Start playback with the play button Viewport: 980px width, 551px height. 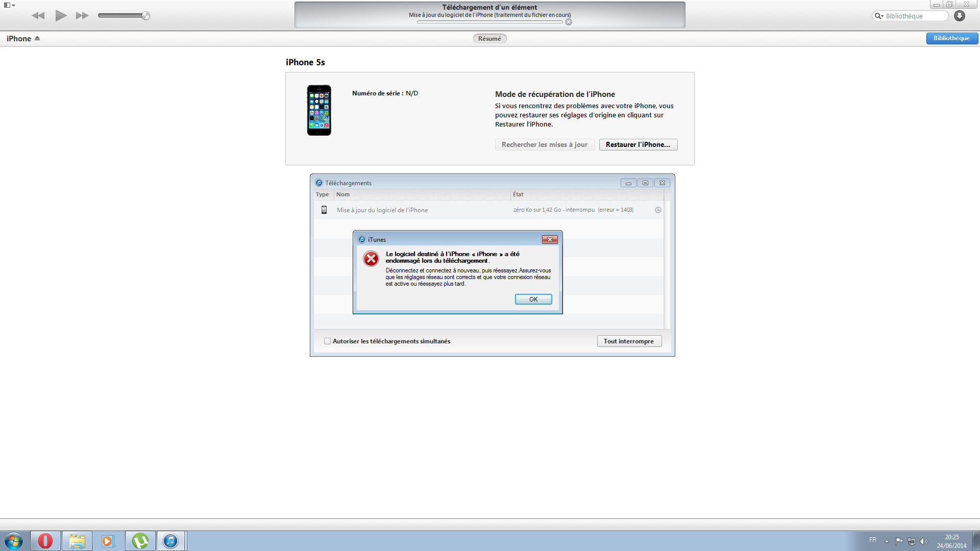tap(61, 15)
